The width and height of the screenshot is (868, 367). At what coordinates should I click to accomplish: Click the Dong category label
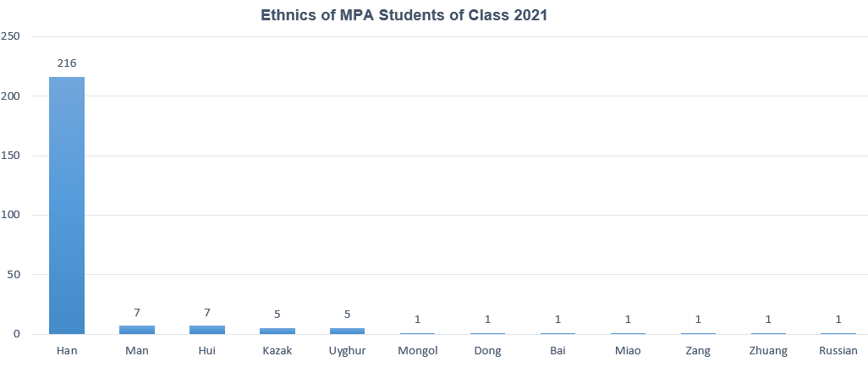(x=488, y=351)
